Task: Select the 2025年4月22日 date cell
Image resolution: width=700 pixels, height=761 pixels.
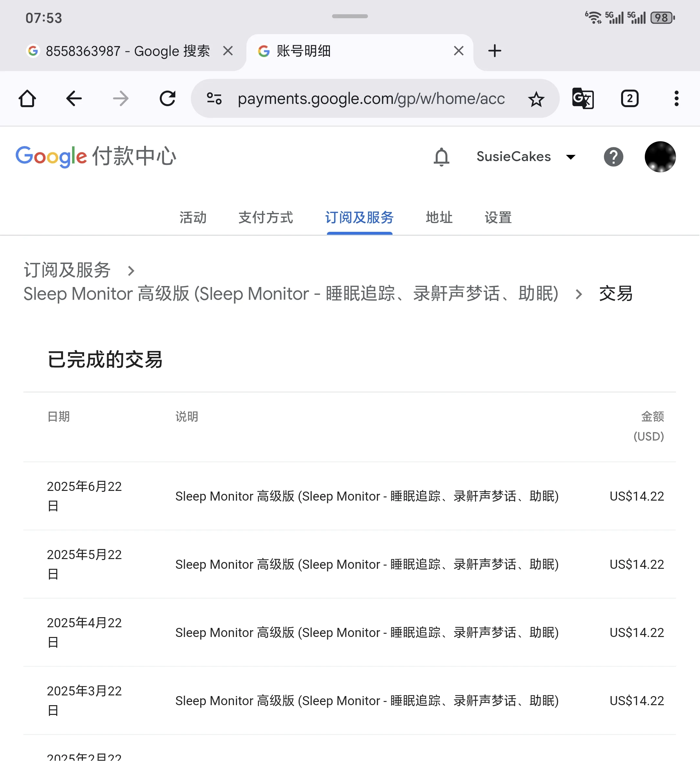Action: 84,632
